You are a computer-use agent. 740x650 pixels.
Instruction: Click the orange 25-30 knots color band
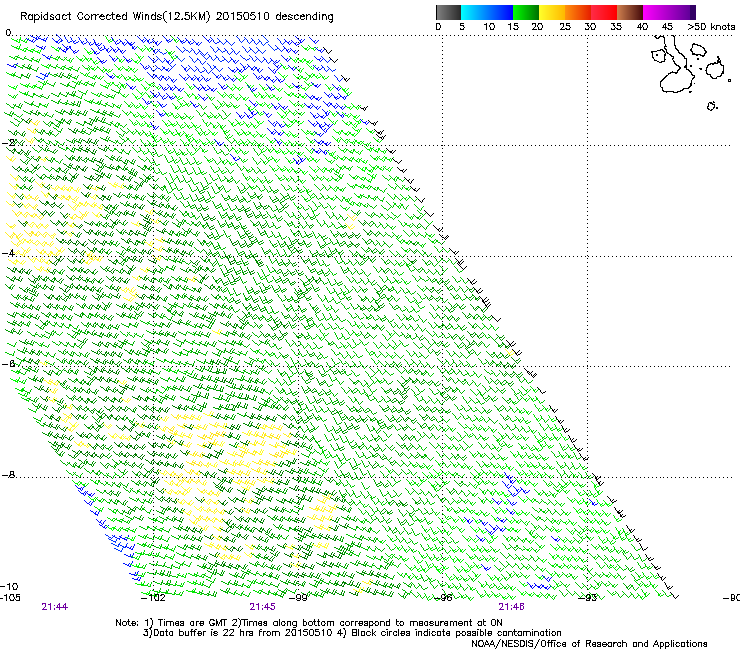coord(578,12)
